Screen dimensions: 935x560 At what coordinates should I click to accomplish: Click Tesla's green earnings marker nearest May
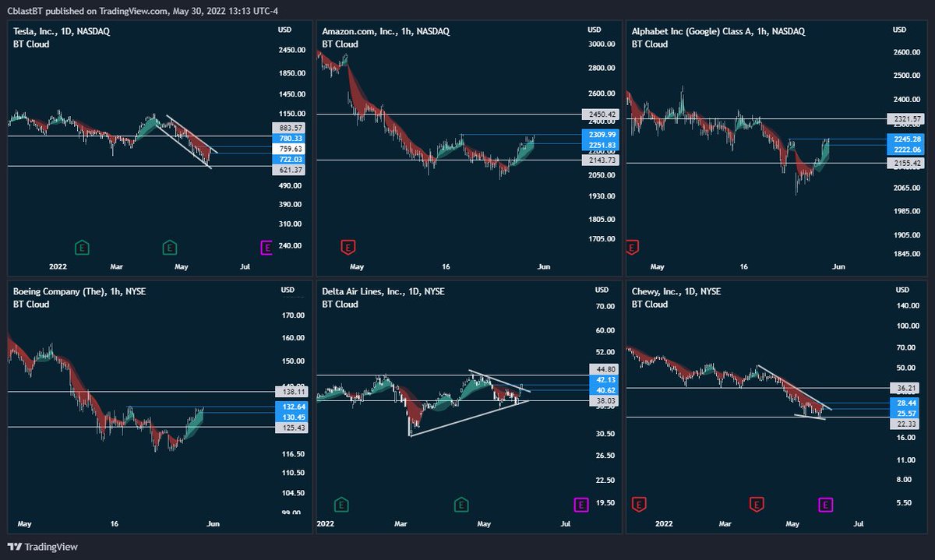(169, 248)
